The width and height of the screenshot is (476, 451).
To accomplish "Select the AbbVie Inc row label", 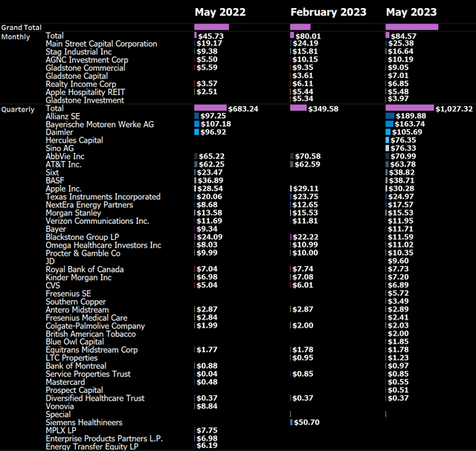I will (65, 157).
